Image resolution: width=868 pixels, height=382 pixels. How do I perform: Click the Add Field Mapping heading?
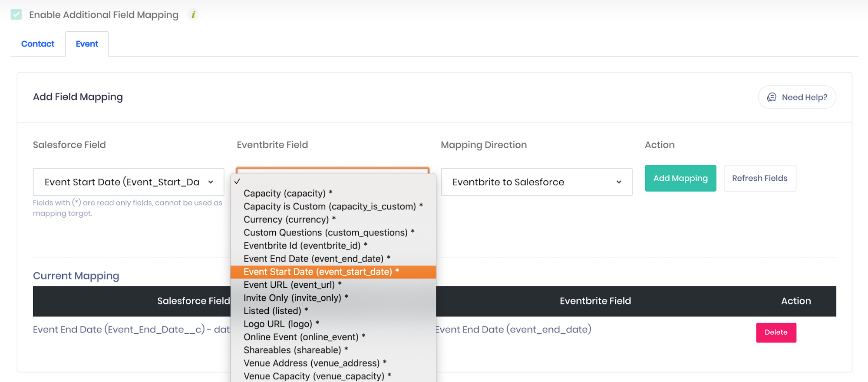[78, 97]
